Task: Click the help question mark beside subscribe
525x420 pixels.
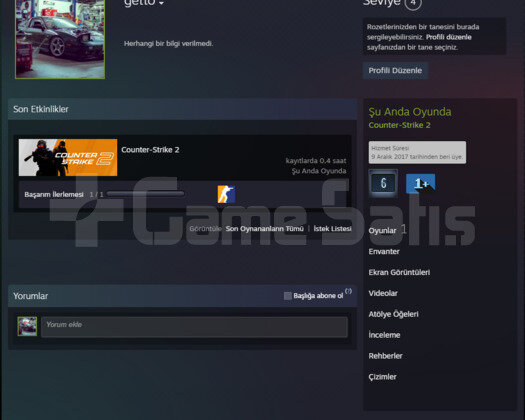Action: [x=348, y=291]
